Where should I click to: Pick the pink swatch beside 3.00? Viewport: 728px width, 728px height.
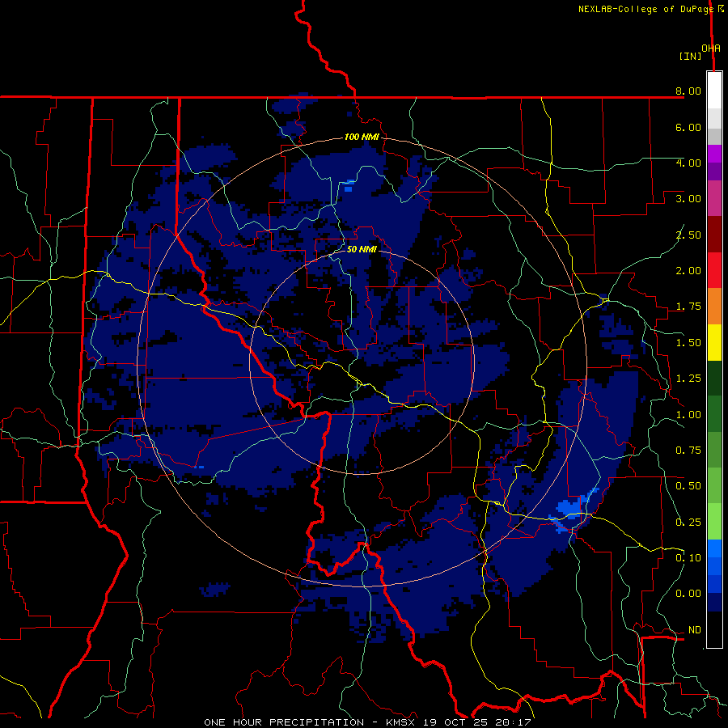[714, 198]
